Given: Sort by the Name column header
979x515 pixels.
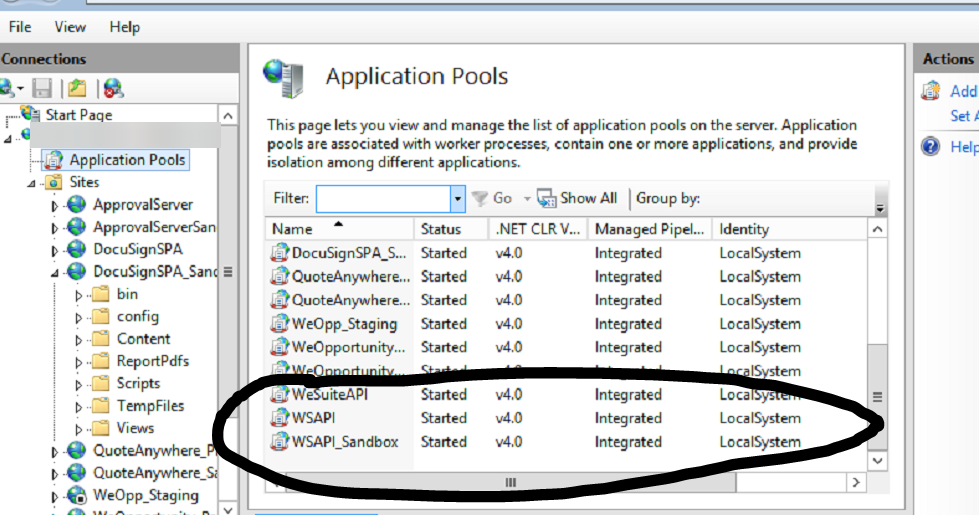Looking at the screenshot, I should 338,229.
